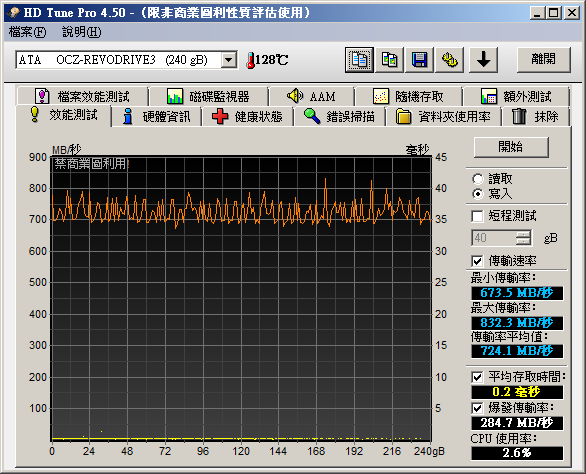Click the down arrow minimize-to-tray icon
586x474 pixels.
point(484,60)
